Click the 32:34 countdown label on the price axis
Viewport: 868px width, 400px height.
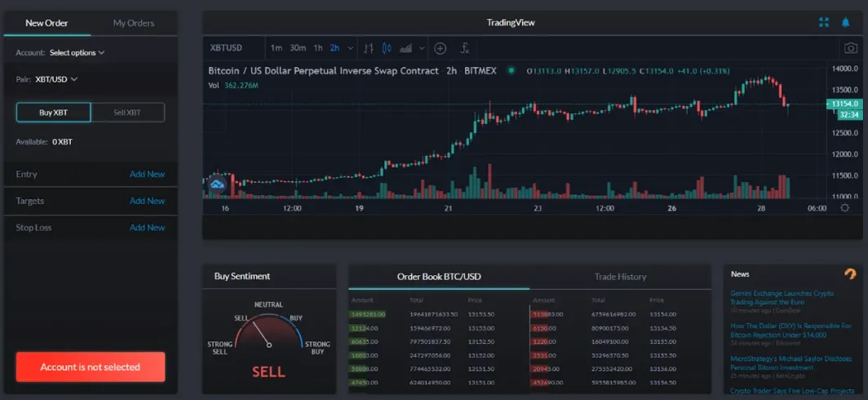[848, 114]
